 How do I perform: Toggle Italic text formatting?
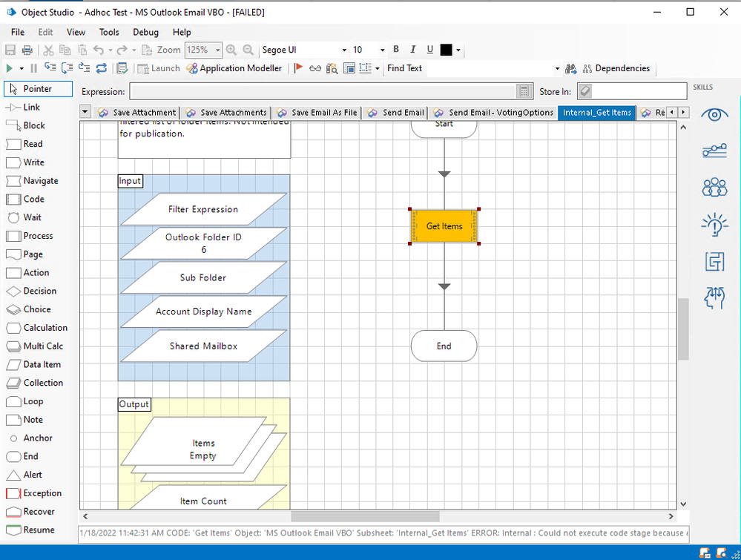(x=413, y=50)
